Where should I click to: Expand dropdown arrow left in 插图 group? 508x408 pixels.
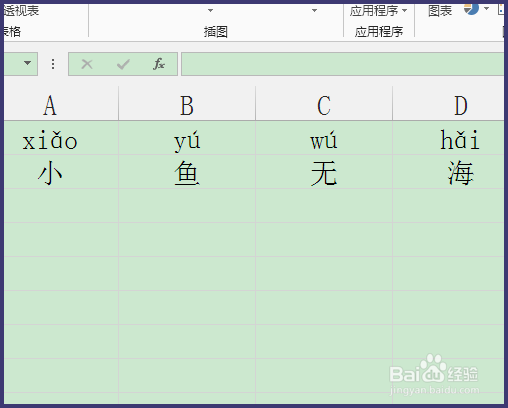[210, 11]
